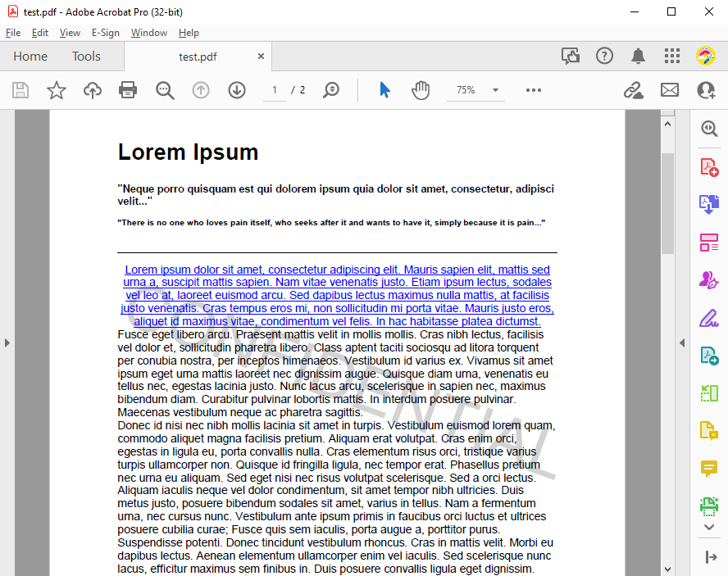Image resolution: width=728 pixels, height=576 pixels.
Task: Open the File menu
Action: point(13,33)
